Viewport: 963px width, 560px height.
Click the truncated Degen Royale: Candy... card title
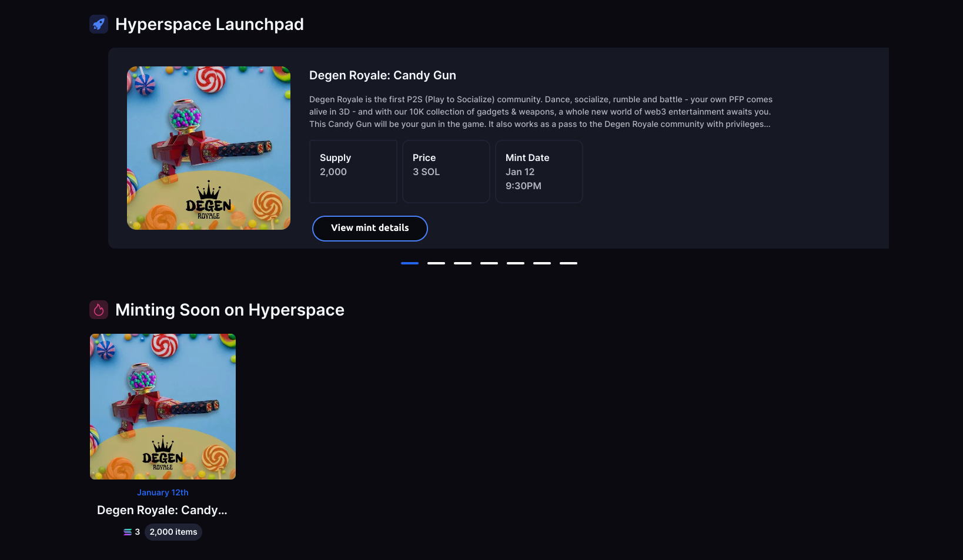coord(162,510)
